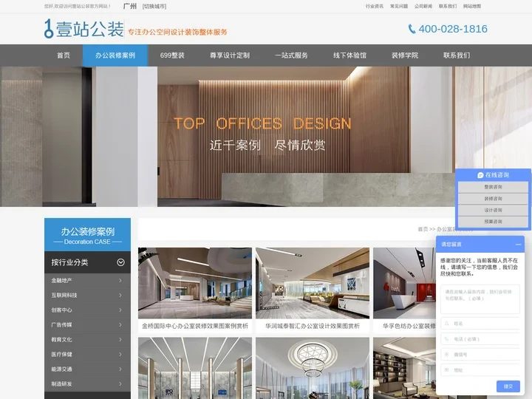Open the 互联网科技 category arrow
Viewport: 532px width, 399px height.
point(120,295)
